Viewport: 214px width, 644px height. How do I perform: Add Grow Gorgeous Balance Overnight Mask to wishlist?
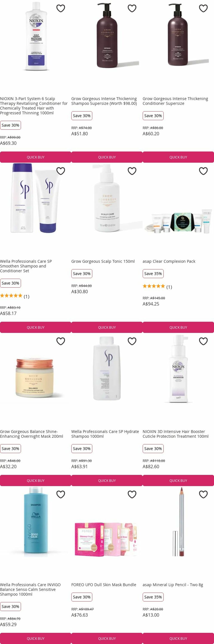coord(61,341)
